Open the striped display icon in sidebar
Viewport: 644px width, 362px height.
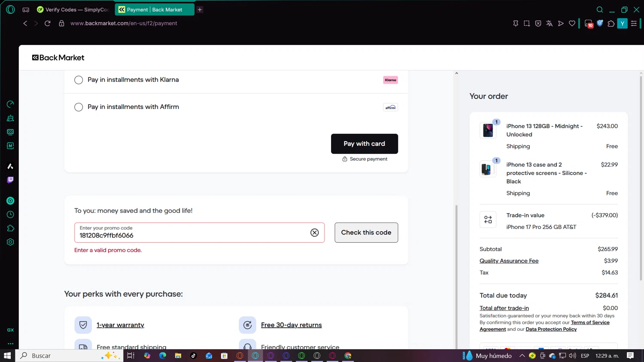(x=10, y=132)
